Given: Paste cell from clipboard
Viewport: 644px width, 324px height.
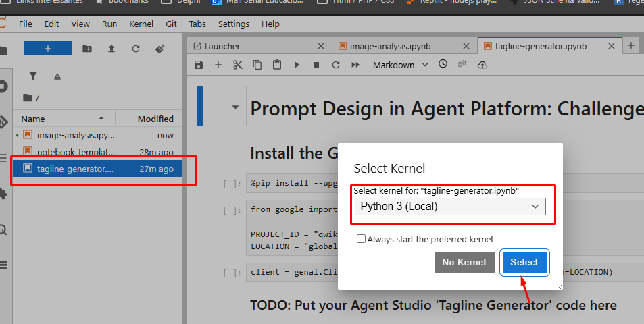Looking at the screenshot, I should click(277, 65).
